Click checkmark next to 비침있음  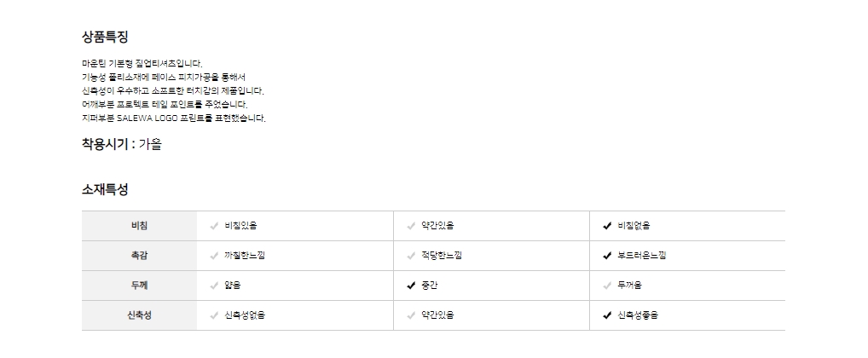pyautogui.click(x=214, y=226)
